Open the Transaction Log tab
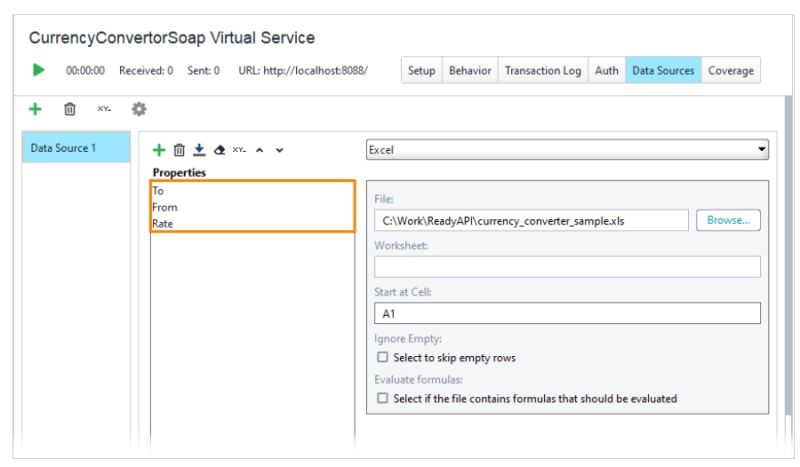The width and height of the screenshot is (800, 467). (x=543, y=70)
